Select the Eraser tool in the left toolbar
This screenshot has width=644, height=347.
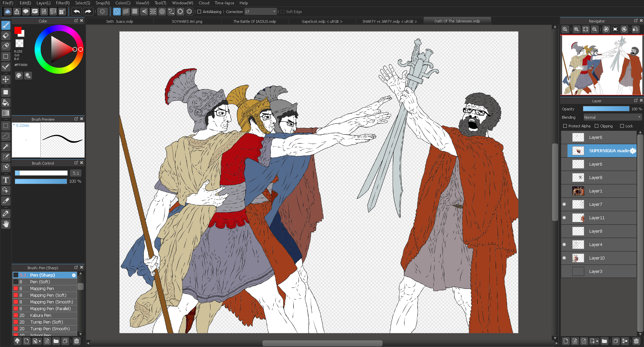(6, 36)
